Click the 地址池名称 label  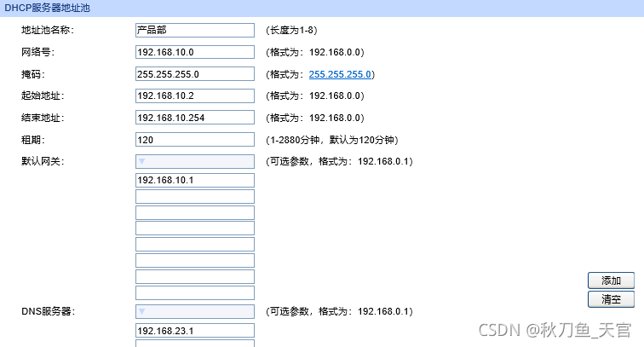pos(48,30)
